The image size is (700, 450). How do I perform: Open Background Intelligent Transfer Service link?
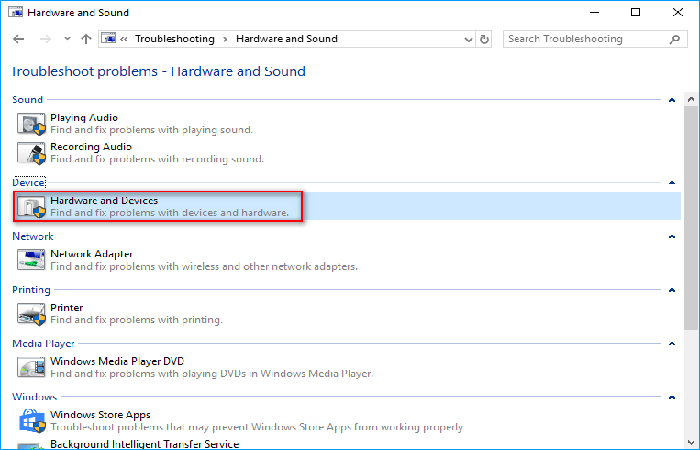pos(145,444)
